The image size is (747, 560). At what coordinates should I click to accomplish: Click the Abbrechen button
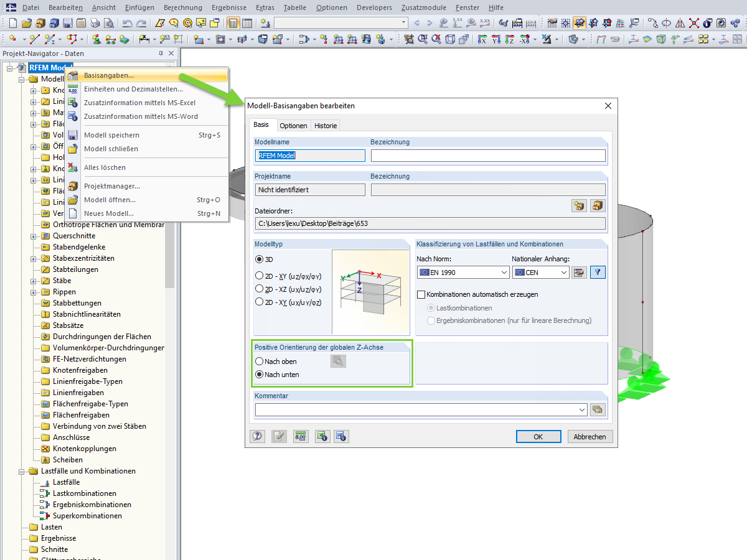coord(590,437)
